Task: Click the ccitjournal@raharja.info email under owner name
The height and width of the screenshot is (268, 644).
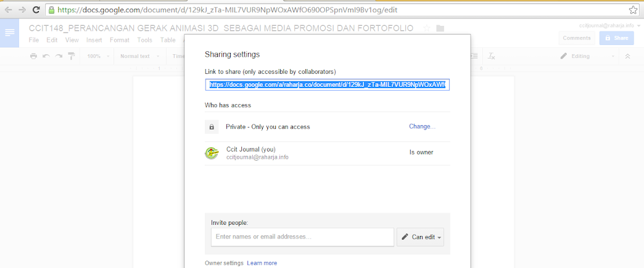Action: (257, 157)
